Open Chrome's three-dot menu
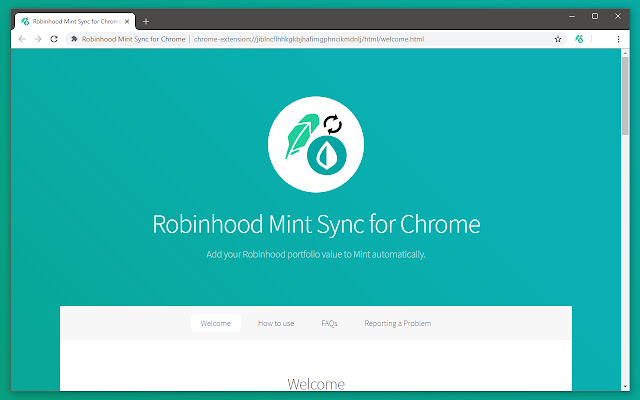 618,39
